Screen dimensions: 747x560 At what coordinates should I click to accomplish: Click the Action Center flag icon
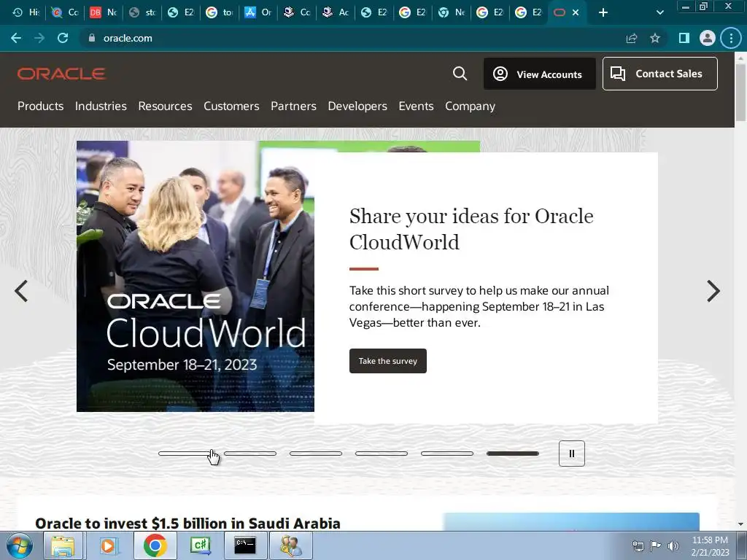656,545
